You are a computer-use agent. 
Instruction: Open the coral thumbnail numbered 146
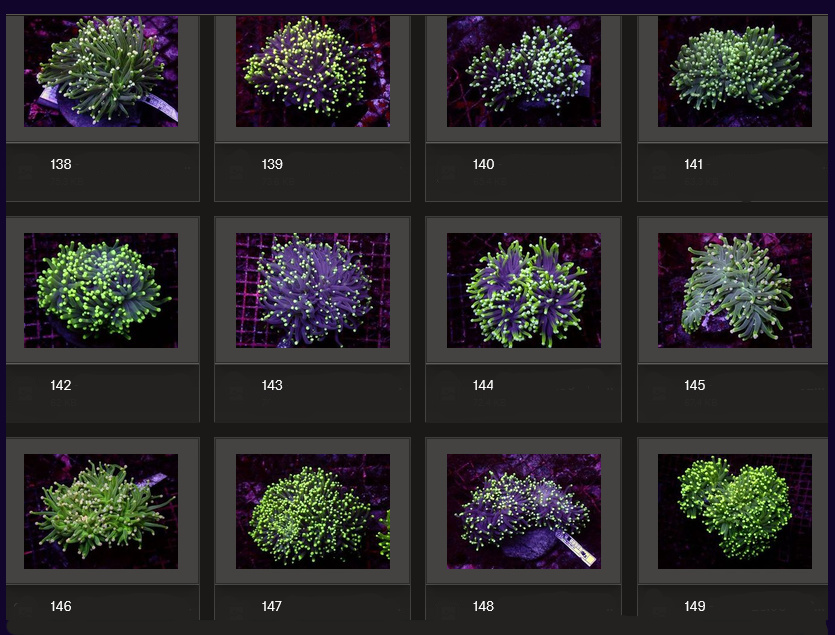coord(101,511)
